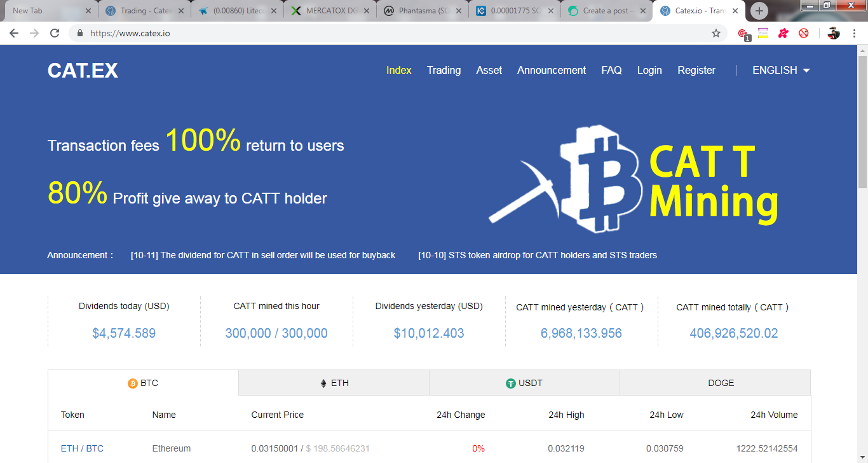Click the CATT mined yesterday value 6,968,133.956

[x=581, y=333]
